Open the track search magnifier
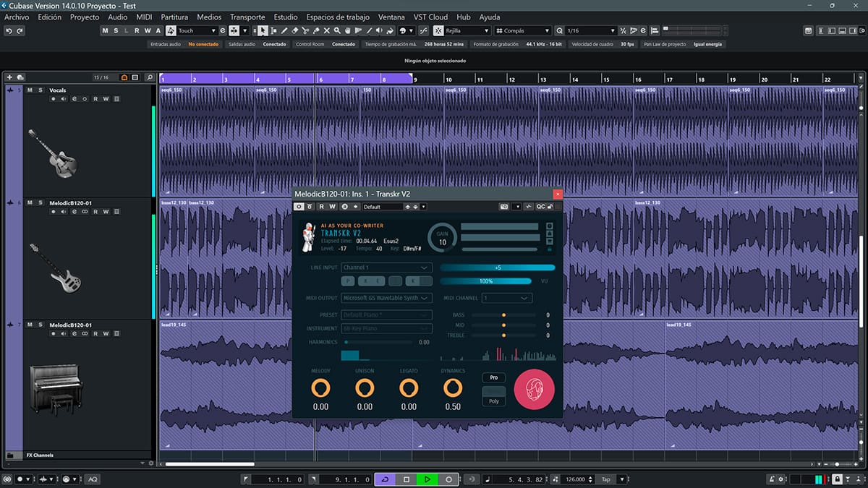Screen dimensions: 868x488 click(149, 77)
